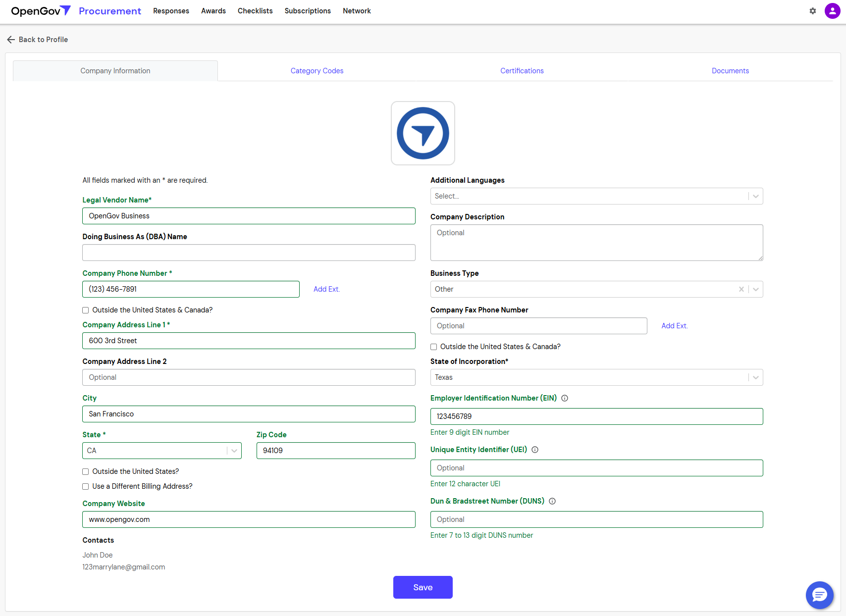This screenshot has width=846, height=616.
Task: Open the State of Incorporation dropdown
Action: coord(597,377)
